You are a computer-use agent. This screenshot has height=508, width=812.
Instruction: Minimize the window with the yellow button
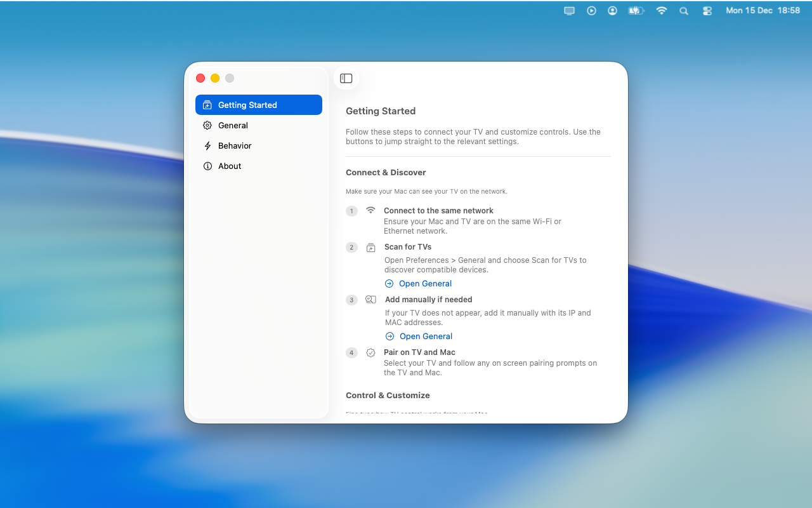[215, 78]
